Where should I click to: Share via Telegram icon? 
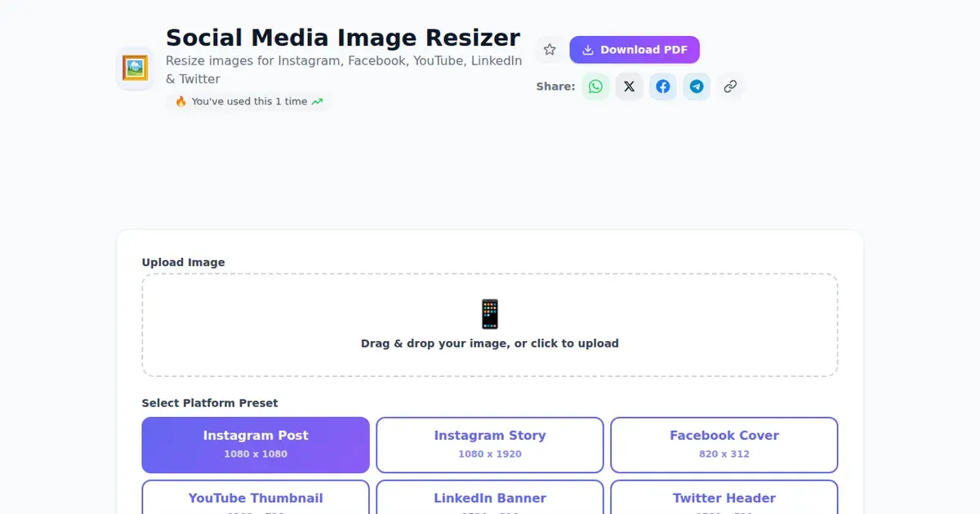[x=697, y=86]
